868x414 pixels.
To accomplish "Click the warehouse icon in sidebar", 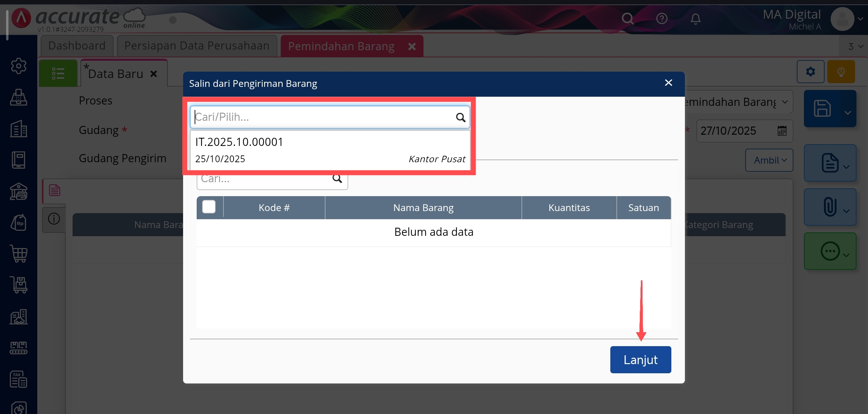I will click(18, 191).
